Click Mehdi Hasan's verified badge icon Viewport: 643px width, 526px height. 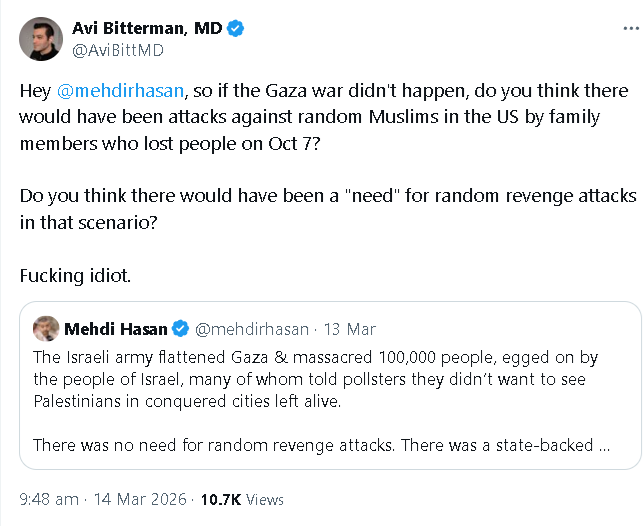pos(180,329)
